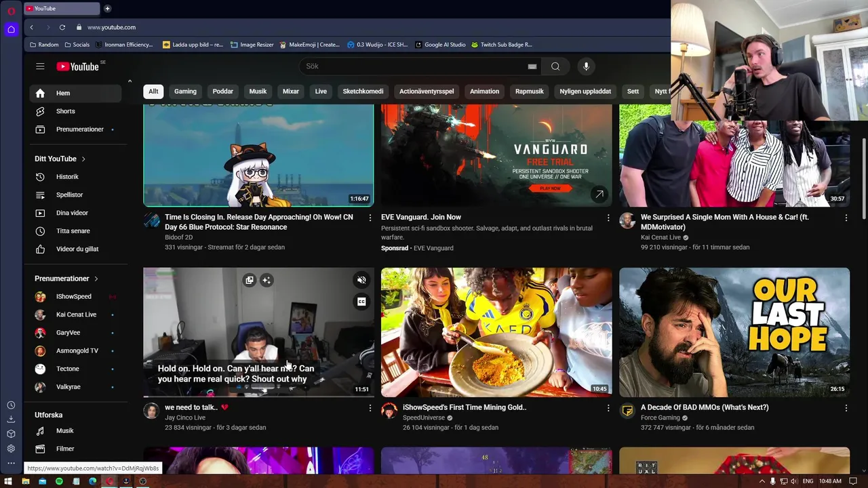Open the OUR LAST HOPE thumbnail
Screen dimensions: 868x488
[734, 332]
